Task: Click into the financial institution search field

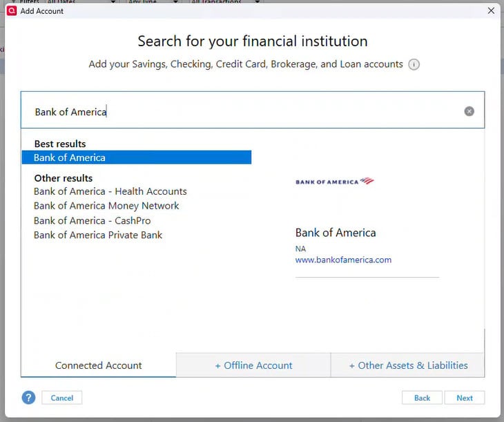Action: point(253,110)
